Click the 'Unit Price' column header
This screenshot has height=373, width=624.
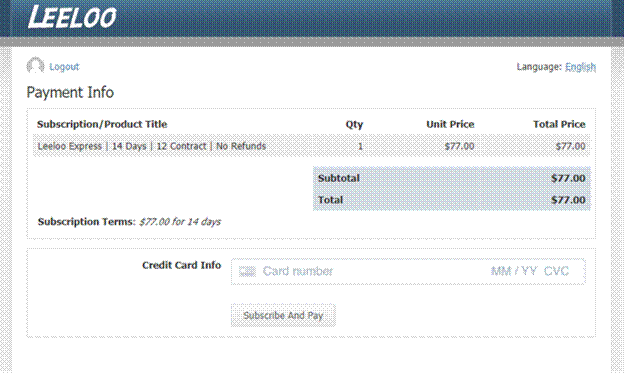450,124
